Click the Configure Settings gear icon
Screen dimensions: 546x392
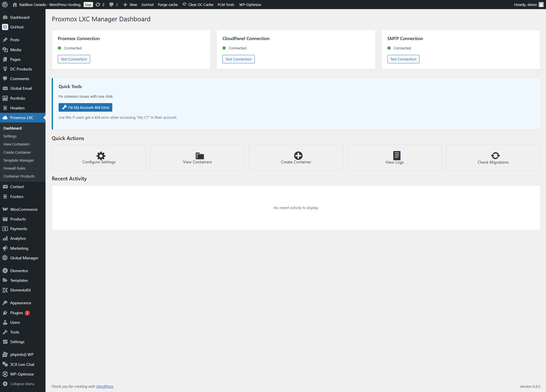[101, 155]
